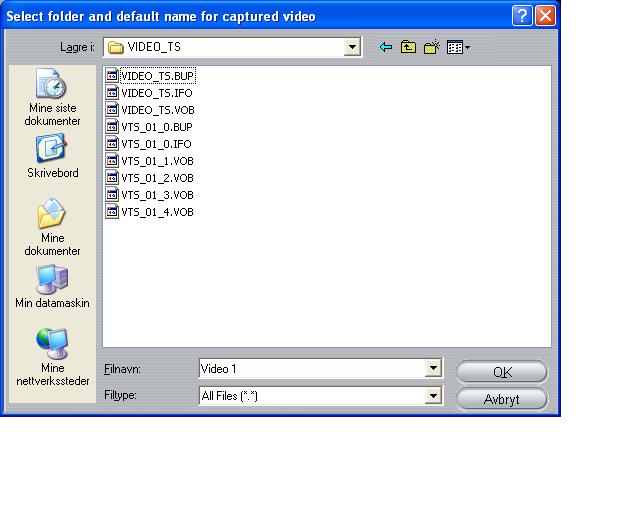Viewport: 640px width, 512px height.
Task: Open the view menu button
Action: coord(458,47)
